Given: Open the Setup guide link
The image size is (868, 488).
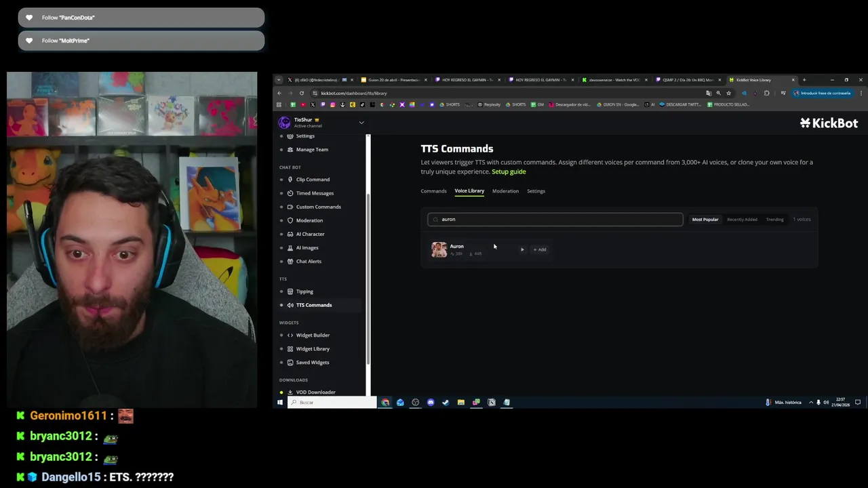Looking at the screenshot, I should pyautogui.click(x=509, y=171).
